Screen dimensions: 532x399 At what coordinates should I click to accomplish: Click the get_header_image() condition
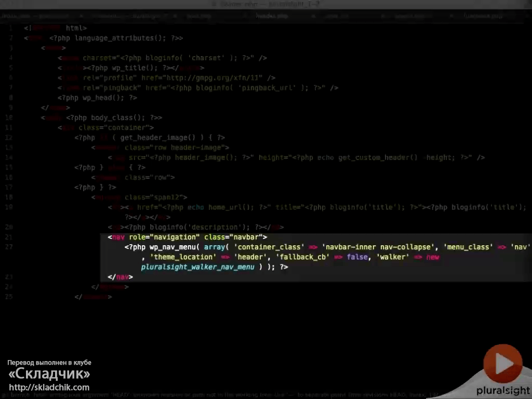click(x=158, y=137)
